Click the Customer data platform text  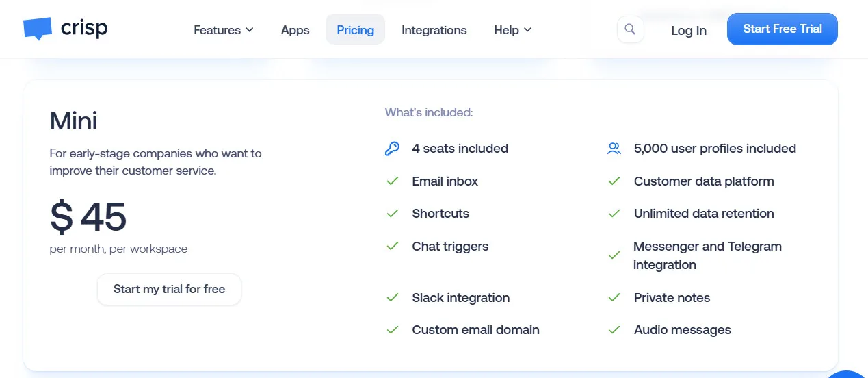tap(704, 181)
